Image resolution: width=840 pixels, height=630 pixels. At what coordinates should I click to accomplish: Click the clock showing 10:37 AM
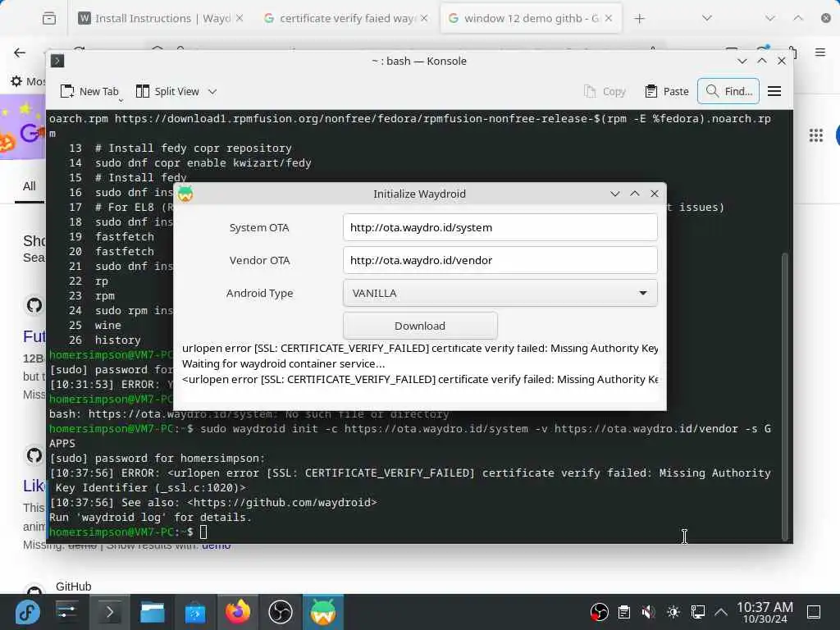click(765, 612)
